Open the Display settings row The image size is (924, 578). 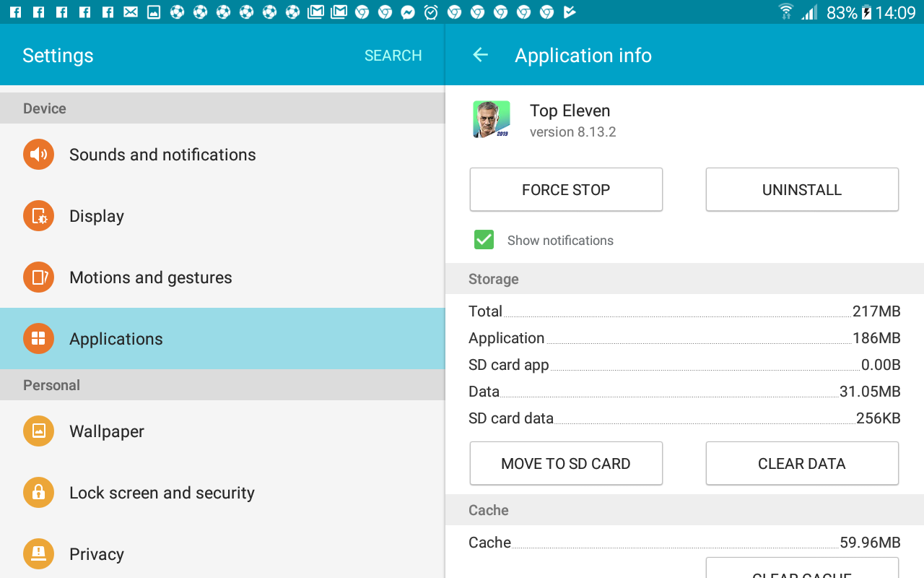(222, 216)
